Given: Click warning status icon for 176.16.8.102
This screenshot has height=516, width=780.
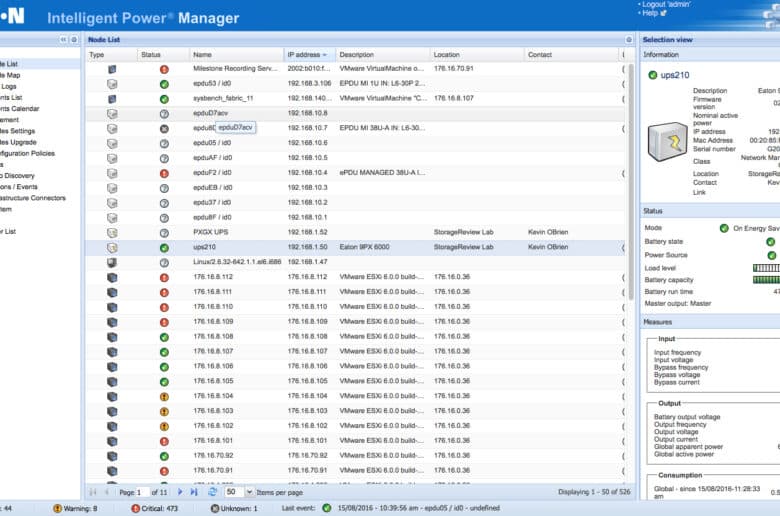Looking at the screenshot, I should click(x=164, y=426).
